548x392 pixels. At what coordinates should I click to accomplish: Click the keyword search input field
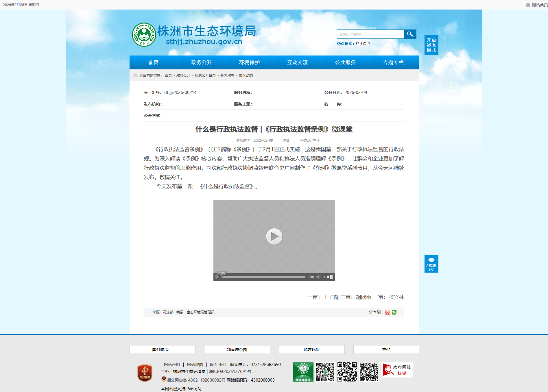pyautogui.click(x=370, y=34)
